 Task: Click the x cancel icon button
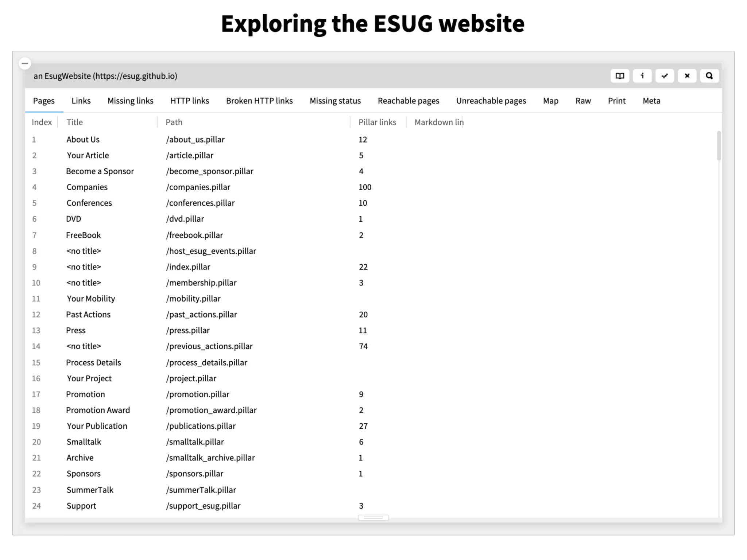click(687, 76)
